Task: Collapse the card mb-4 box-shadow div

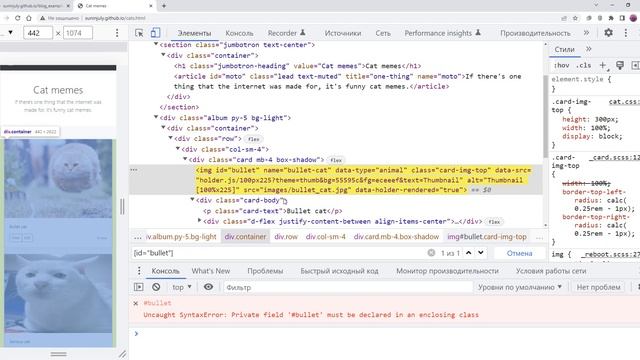Action: tap(185, 159)
